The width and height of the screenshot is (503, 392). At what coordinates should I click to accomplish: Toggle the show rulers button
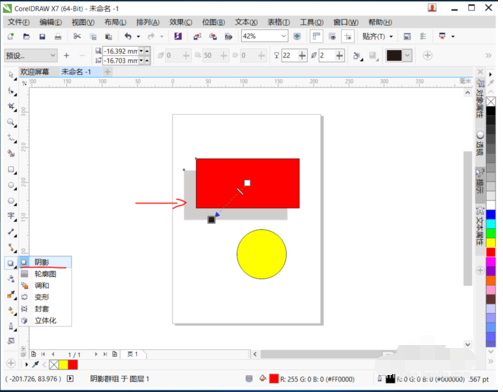pyautogui.click(x=316, y=36)
